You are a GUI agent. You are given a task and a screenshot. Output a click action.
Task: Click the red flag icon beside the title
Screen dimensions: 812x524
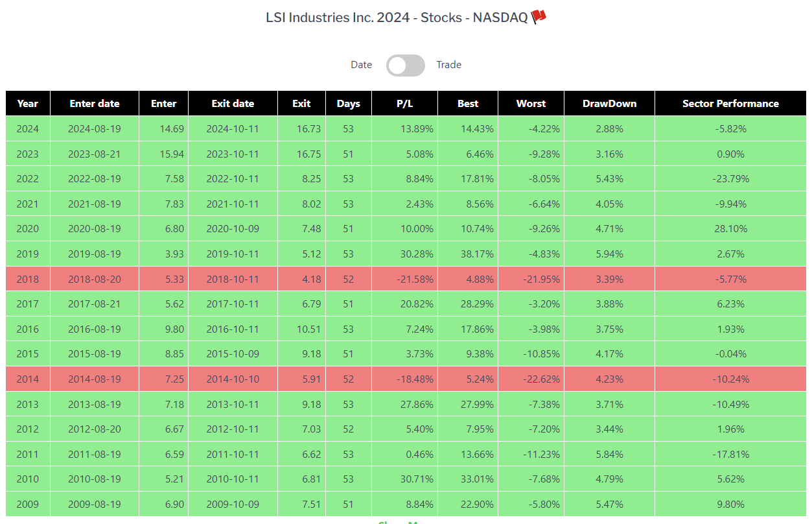point(539,18)
